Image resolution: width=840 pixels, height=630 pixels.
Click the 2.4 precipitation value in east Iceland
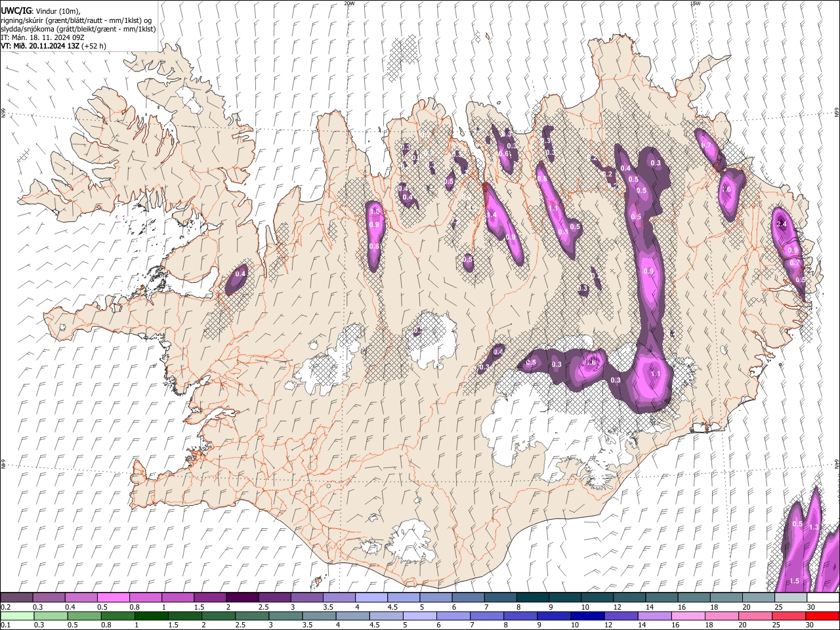782,224
